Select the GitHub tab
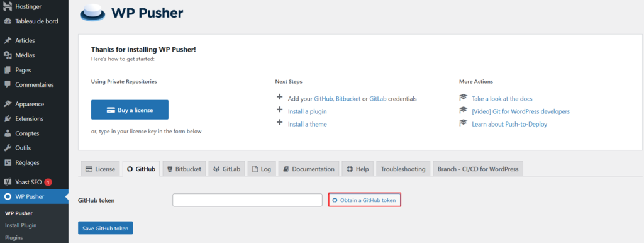 tap(141, 169)
